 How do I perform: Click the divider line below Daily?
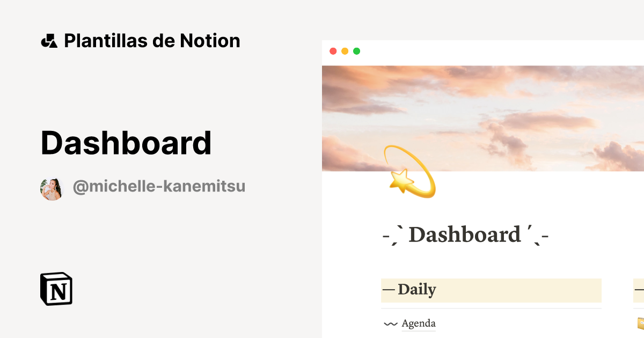point(491,309)
